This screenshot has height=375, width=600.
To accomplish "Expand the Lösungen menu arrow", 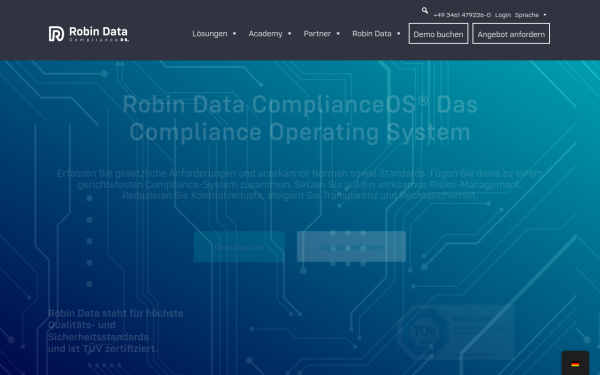I will [235, 34].
